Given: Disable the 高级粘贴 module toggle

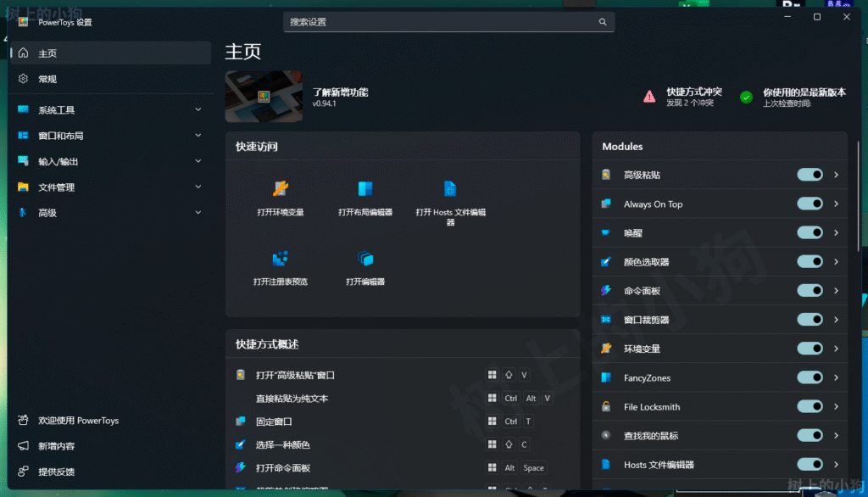Looking at the screenshot, I should [x=810, y=175].
